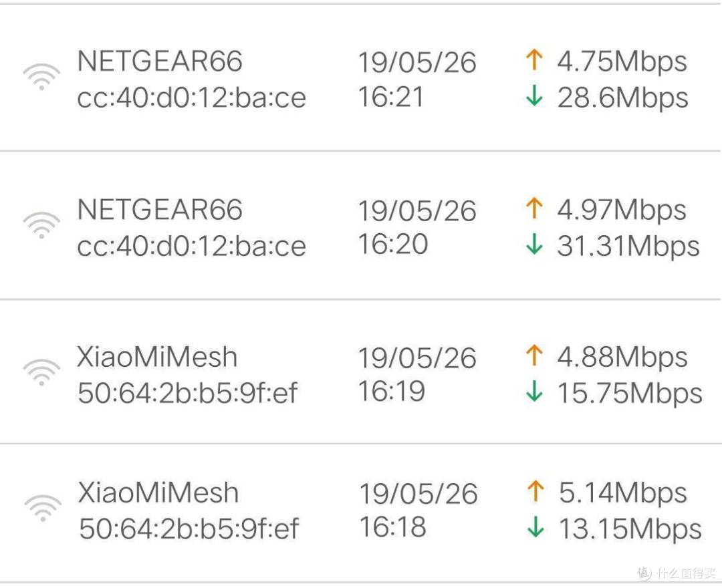Screen dimensions: 722x588
Task: Click the 28.6Mbps download speed value
Action: click(x=622, y=98)
